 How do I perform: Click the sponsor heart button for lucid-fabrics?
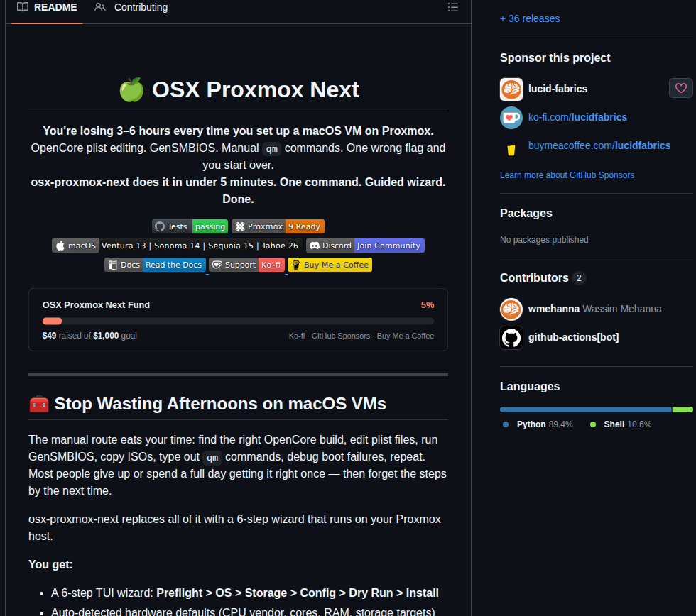coord(680,88)
